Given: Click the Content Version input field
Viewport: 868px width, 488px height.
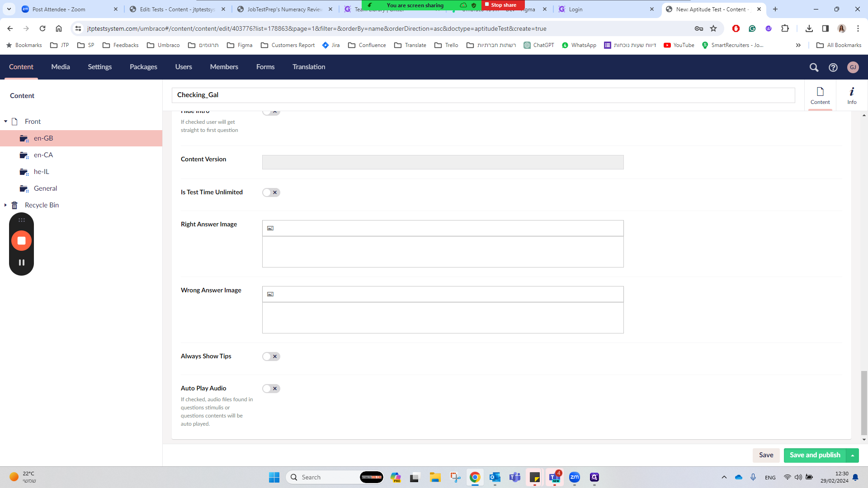Looking at the screenshot, I should click(x=443, y=162).
